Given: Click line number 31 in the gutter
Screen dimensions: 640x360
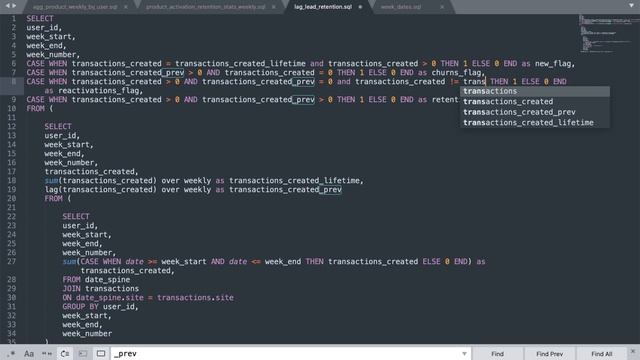Looking at the screenshot, I should coord(11,307).
